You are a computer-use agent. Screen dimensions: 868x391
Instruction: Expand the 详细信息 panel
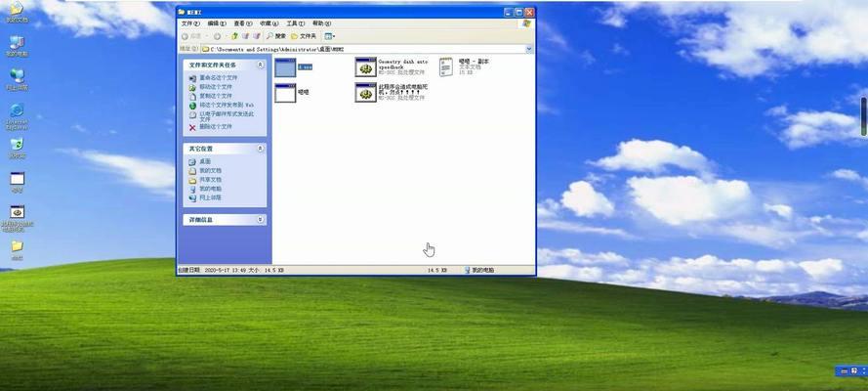tap(260, 220)
